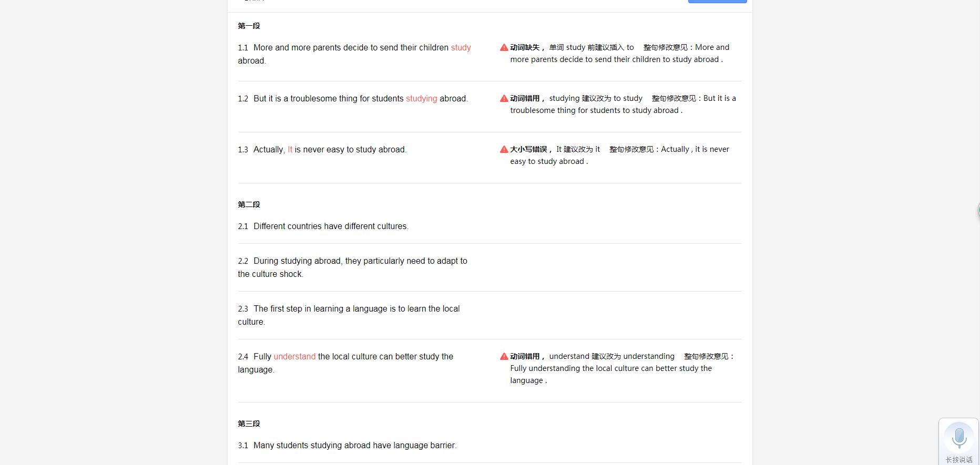Click sentence 2.3 'The first step in learning a language'
This screenshot has height=465, width=980.
pos(349,315)
